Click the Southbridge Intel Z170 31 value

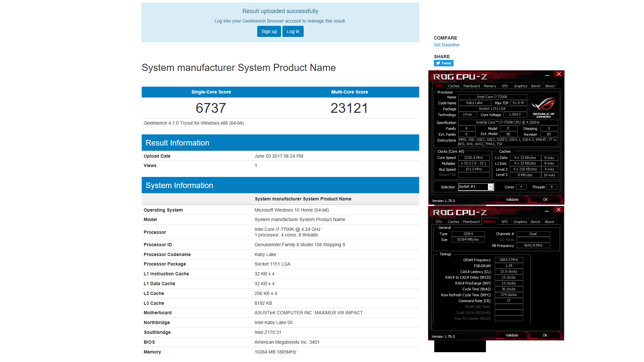click(x=268, y=332)
